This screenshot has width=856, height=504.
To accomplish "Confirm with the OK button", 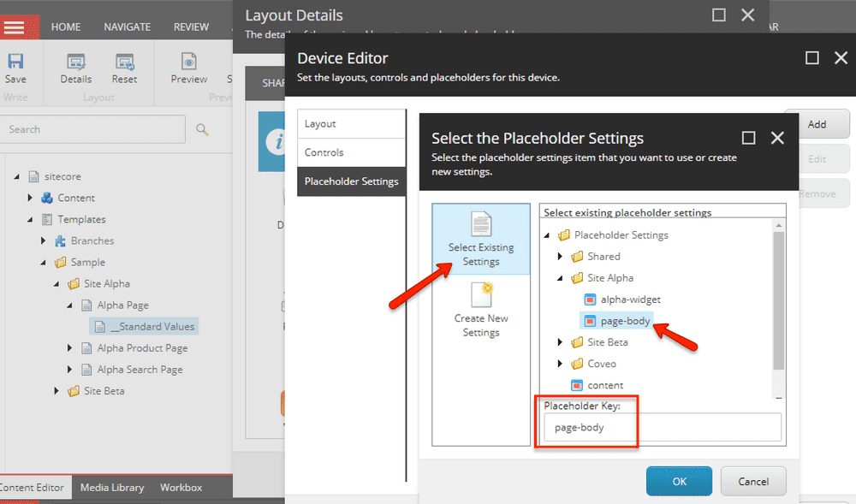I will (679, 481).
